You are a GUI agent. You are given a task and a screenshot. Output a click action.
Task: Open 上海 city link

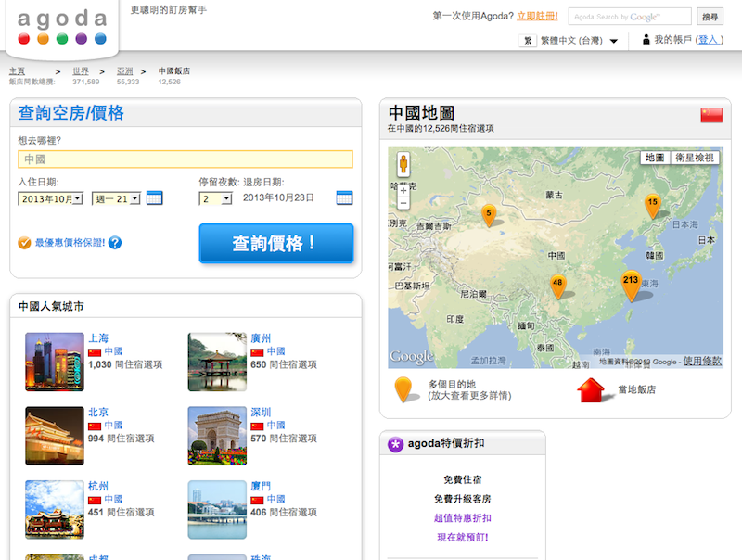point(98,338)
